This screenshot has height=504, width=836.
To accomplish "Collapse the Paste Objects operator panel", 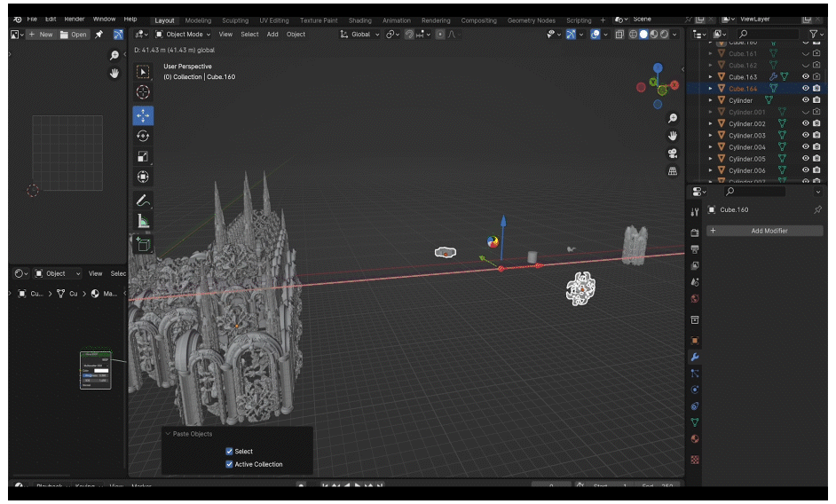I will 168,434.
